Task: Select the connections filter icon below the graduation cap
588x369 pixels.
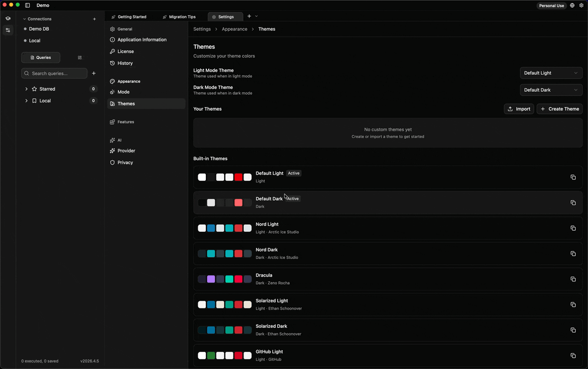Action: click(8, 30)
